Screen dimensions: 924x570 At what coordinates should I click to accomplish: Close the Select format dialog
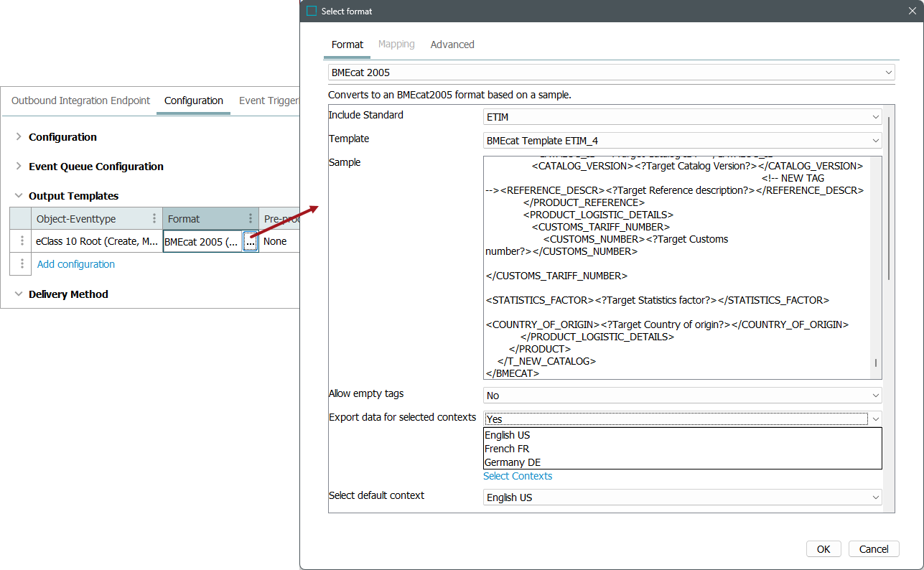coord(912,11)
